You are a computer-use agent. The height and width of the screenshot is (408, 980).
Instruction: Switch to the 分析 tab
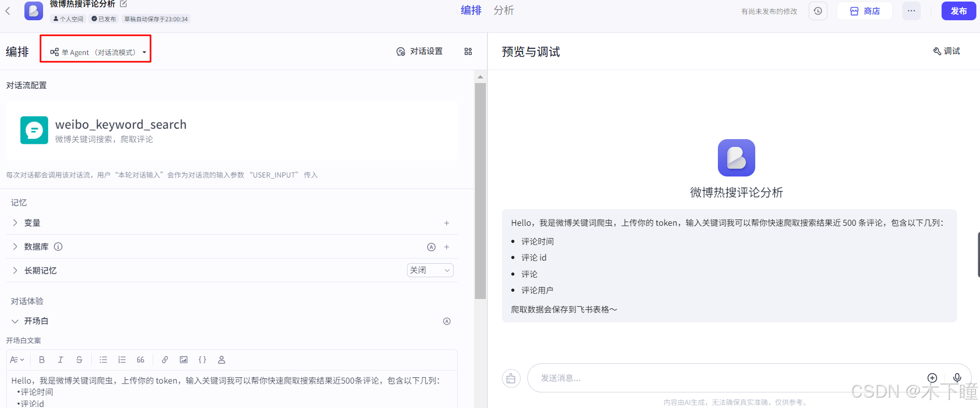click(x=503, y=10)
